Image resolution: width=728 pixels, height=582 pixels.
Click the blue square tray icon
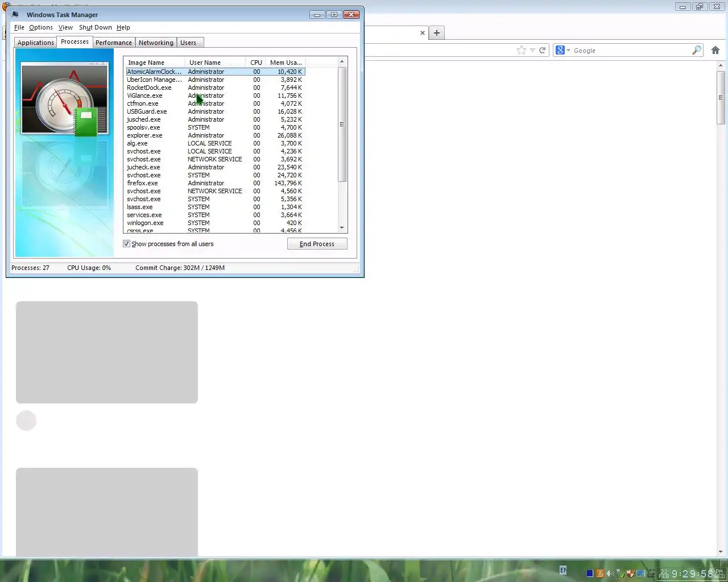(590, 573)
